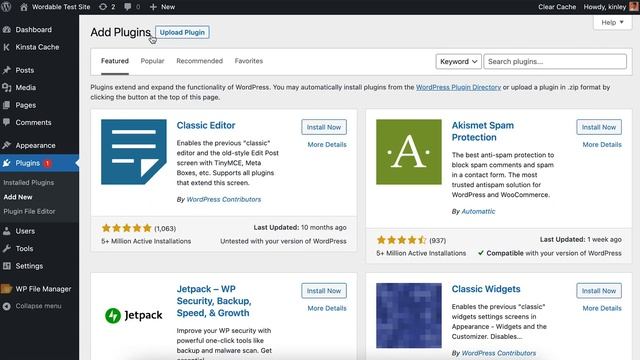Click the Settings sliders icon
Image resolution: width=640 pixels, height=360 pixels.
[x=7, y=266]
